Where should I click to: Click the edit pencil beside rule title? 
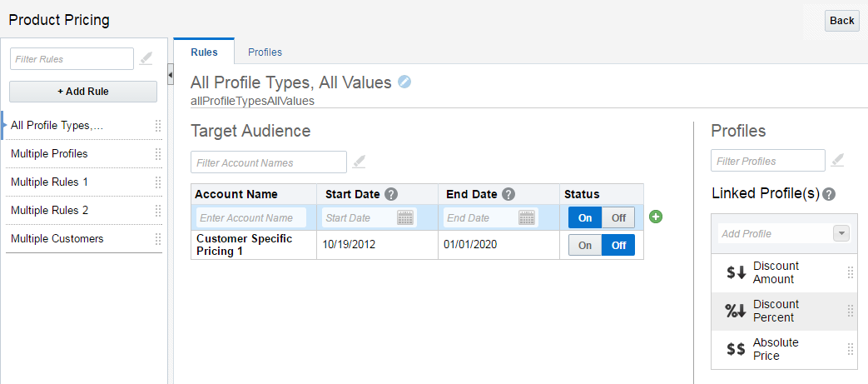404,82
